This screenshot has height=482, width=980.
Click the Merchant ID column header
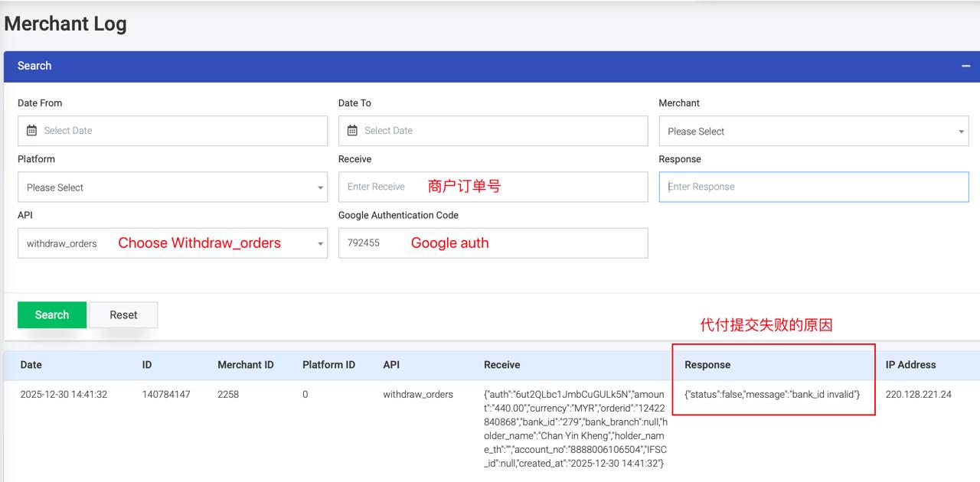(245, 365)
